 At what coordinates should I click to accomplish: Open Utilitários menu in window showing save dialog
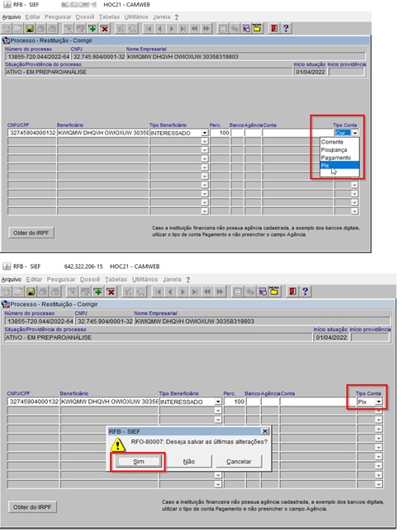click(x=145, y=280)
